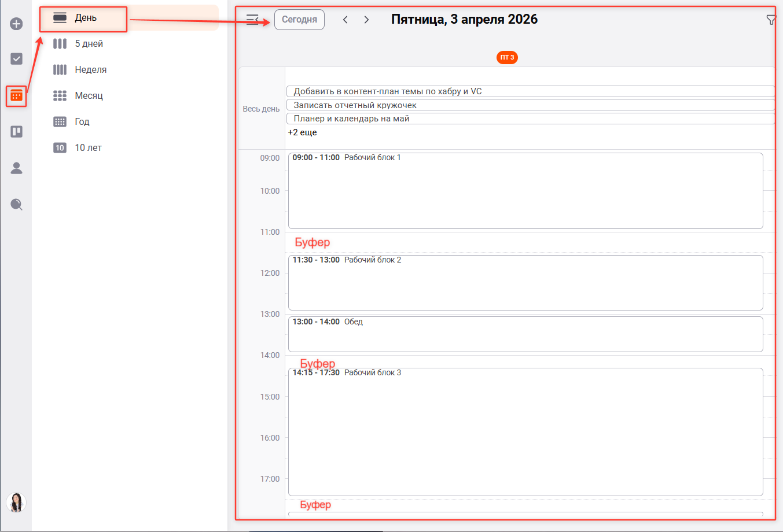Open the tasks checkmark icon
This screenshot has height=532, width=783.
(16, 59)
